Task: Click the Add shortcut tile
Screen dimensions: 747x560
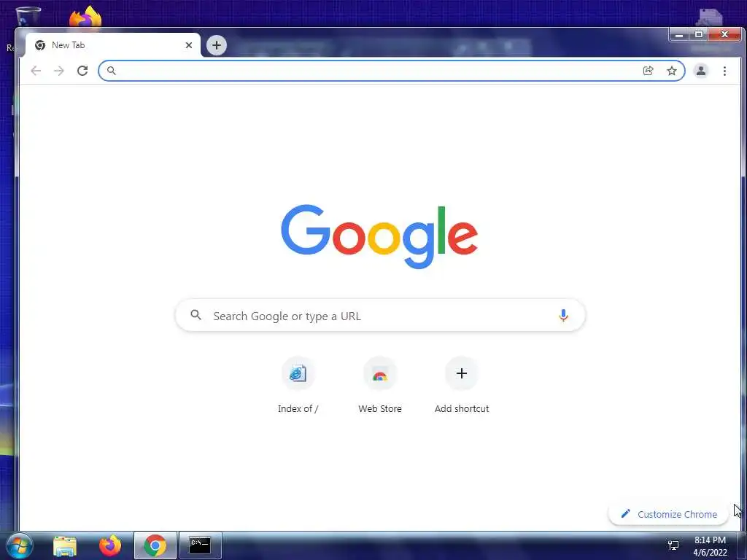Action: (x=462, y=386)
